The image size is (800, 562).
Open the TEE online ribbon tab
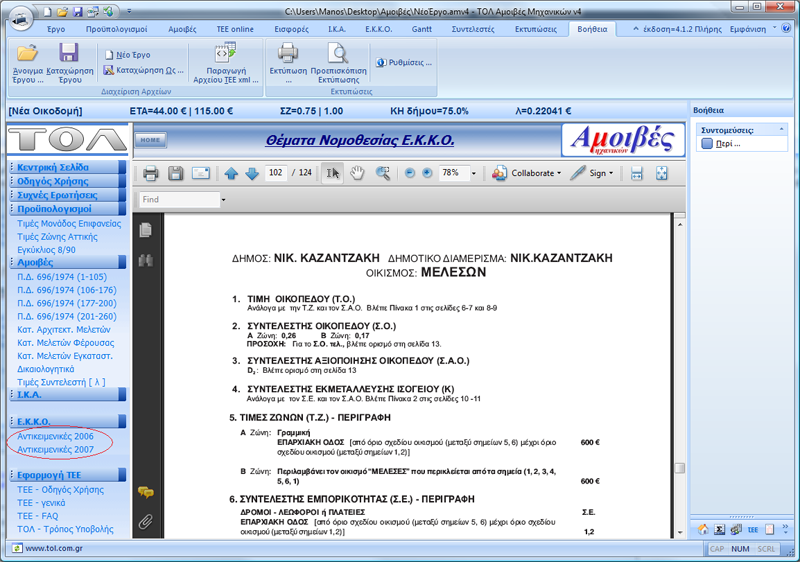pos(235,29)
